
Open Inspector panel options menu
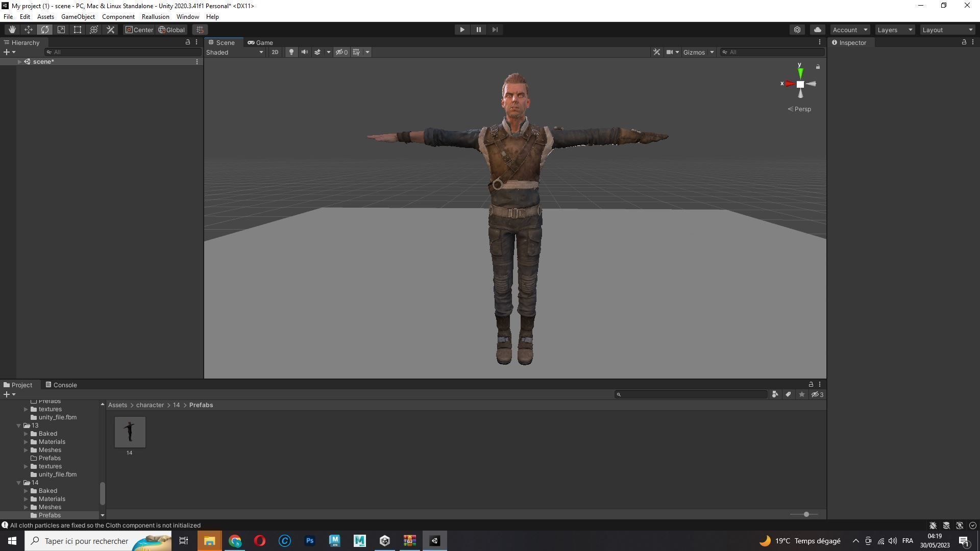973,42
